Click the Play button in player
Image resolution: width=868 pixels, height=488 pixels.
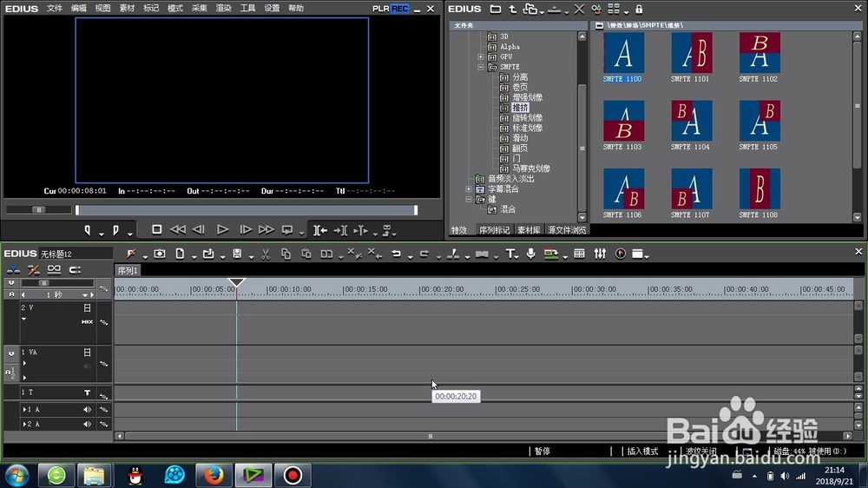click(x=222, y=229)
